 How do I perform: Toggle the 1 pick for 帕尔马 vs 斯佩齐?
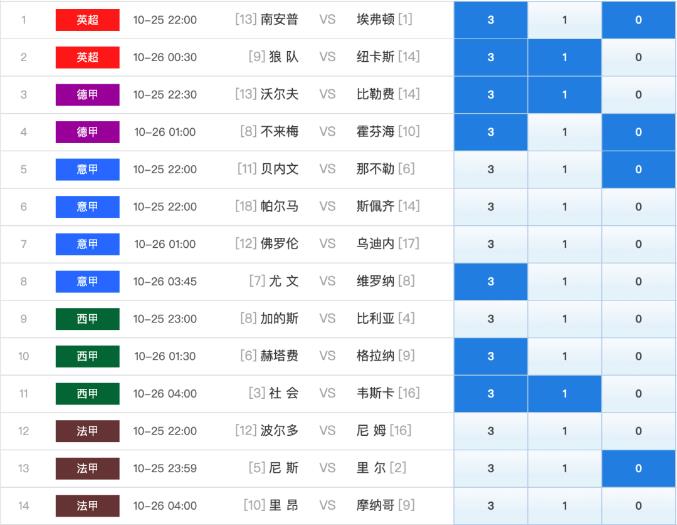(564, 207)
